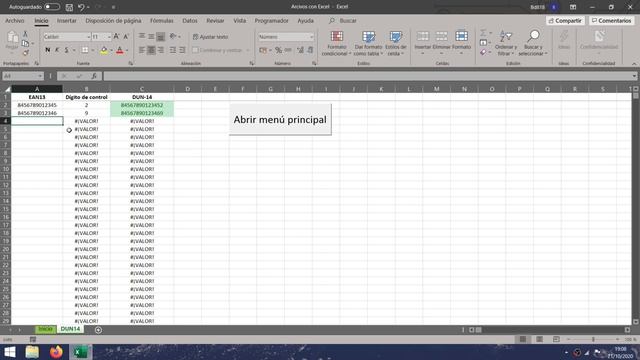Click the text orientation icon
Screen dimensions: 640x360
pos(173,37)
